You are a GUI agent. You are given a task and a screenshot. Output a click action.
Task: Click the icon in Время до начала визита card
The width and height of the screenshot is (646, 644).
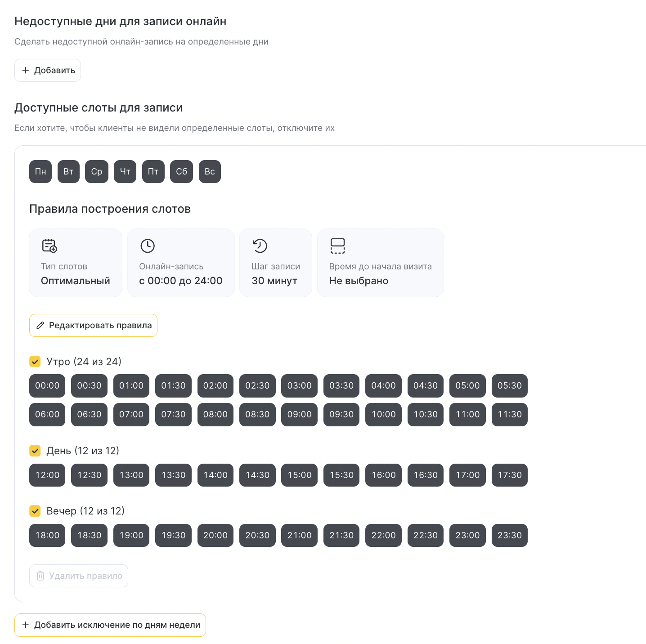click(x=337, y=246)
